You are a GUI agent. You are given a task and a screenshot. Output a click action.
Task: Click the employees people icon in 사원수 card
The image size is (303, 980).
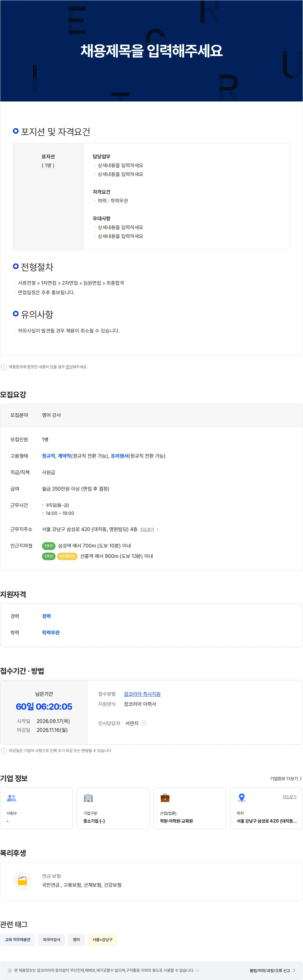pos(12,798)
